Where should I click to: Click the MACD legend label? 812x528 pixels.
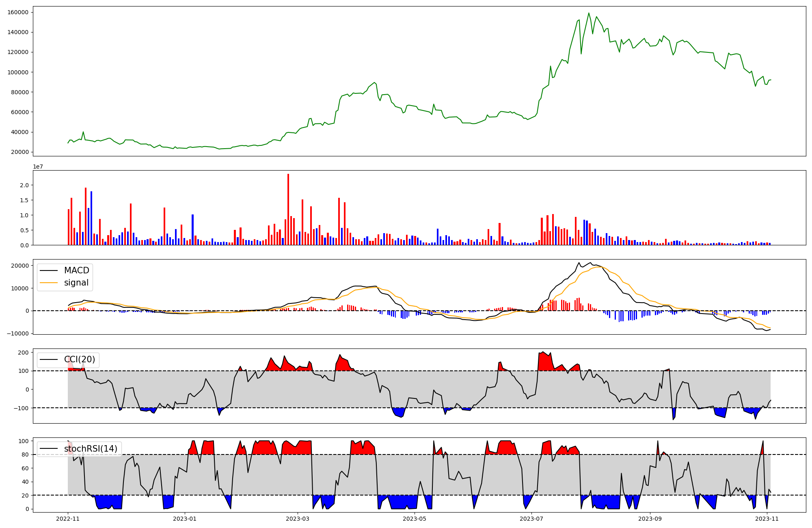[76, 270]
